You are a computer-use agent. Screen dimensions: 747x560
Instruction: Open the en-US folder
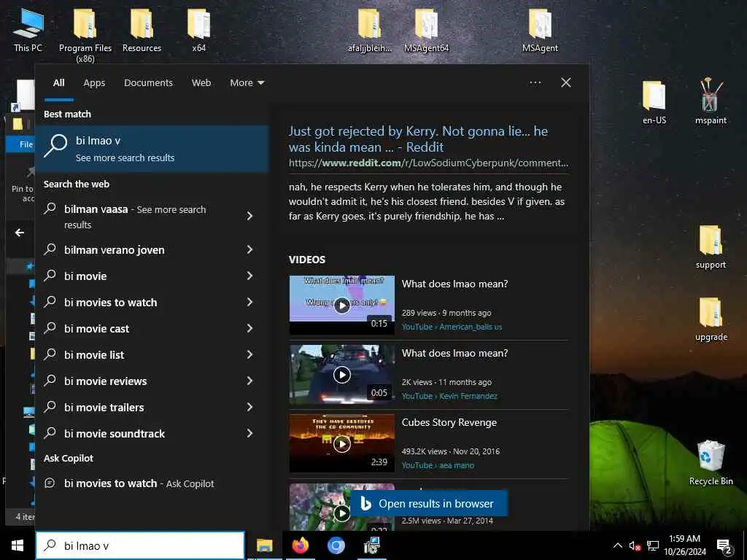tap(654, 101)
